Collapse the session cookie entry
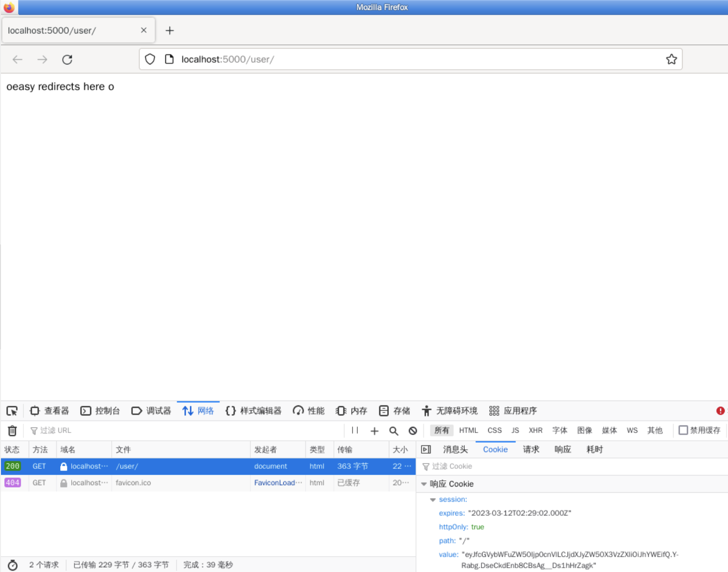The image size is (728, 572). 433,500
